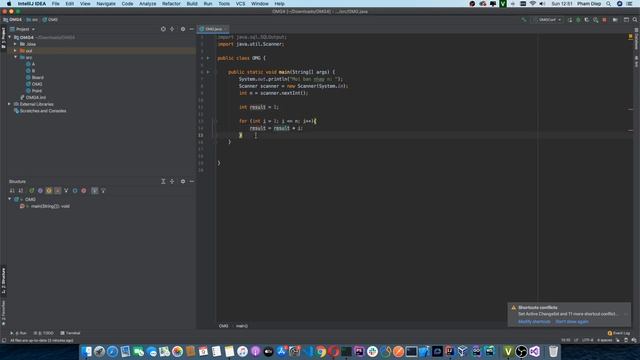Switch to the OMG.java editor tab

(213, 29)
